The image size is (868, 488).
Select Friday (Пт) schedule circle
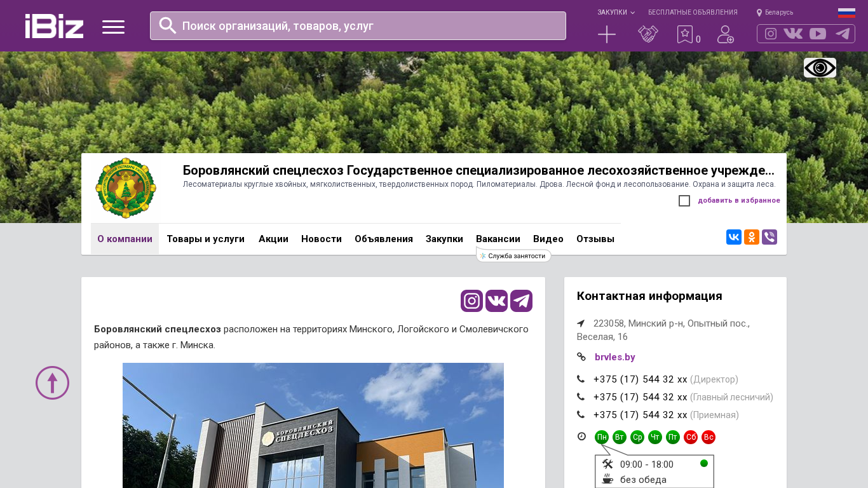click(673, 437)
